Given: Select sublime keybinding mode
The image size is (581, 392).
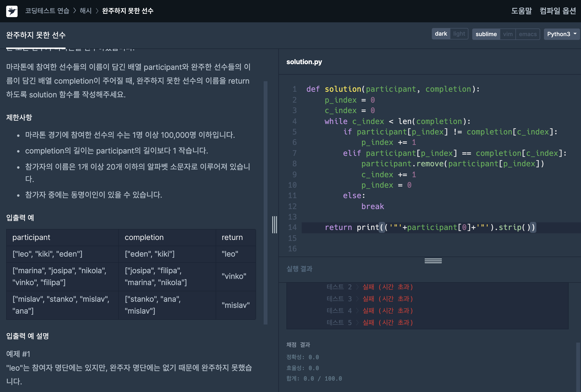Looking at the screenshot, I should click(486, 34).
